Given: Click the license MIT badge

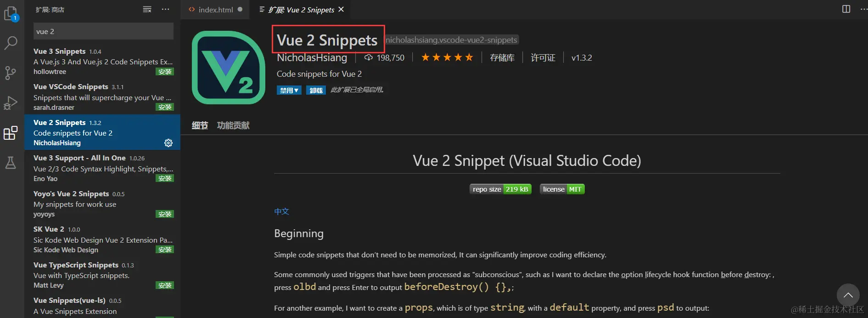Looking at the screenshot, I should [x=562, y=189].
